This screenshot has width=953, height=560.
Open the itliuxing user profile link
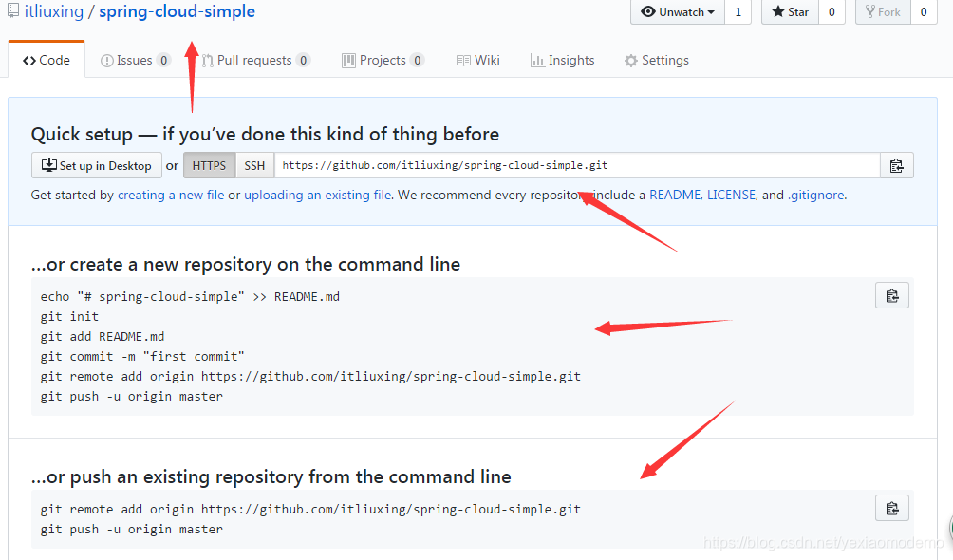pyautogui.click(x=54, y=11)
